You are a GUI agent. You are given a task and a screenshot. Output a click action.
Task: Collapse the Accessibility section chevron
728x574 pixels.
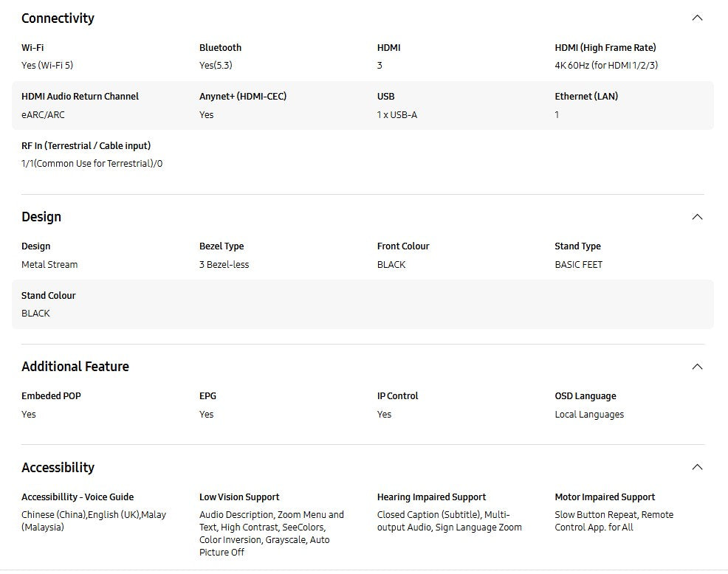point(696,467)
